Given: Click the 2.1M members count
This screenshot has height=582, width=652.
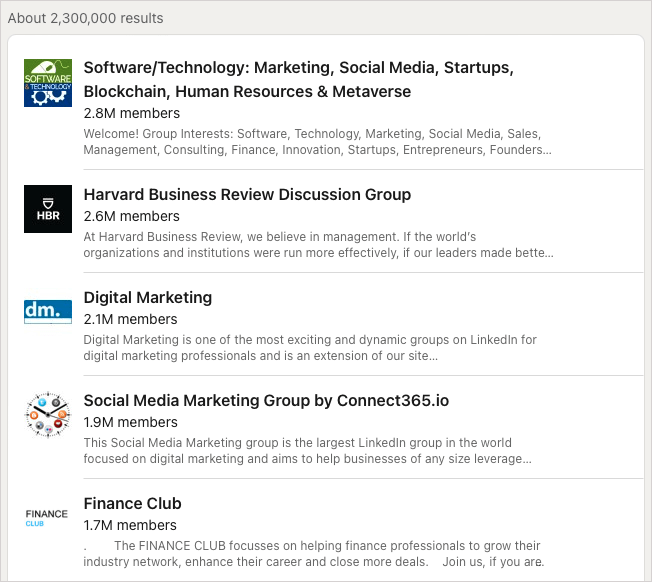Looking at the screenshot, I should pyautogui.click(x=130, y=319).
